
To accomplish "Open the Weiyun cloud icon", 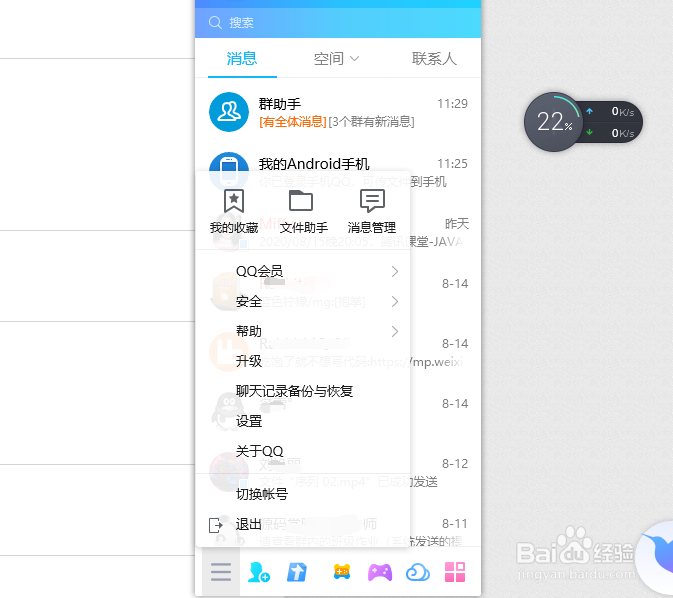I will (418, 572).
